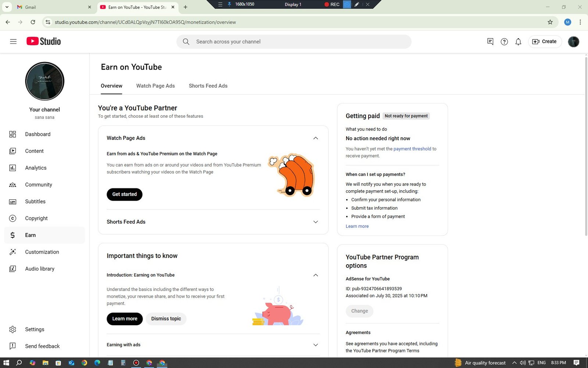The image size is (588, 368).
Task: Expand the Shorts Feed Ads section
Action: [x=315, y=222]
